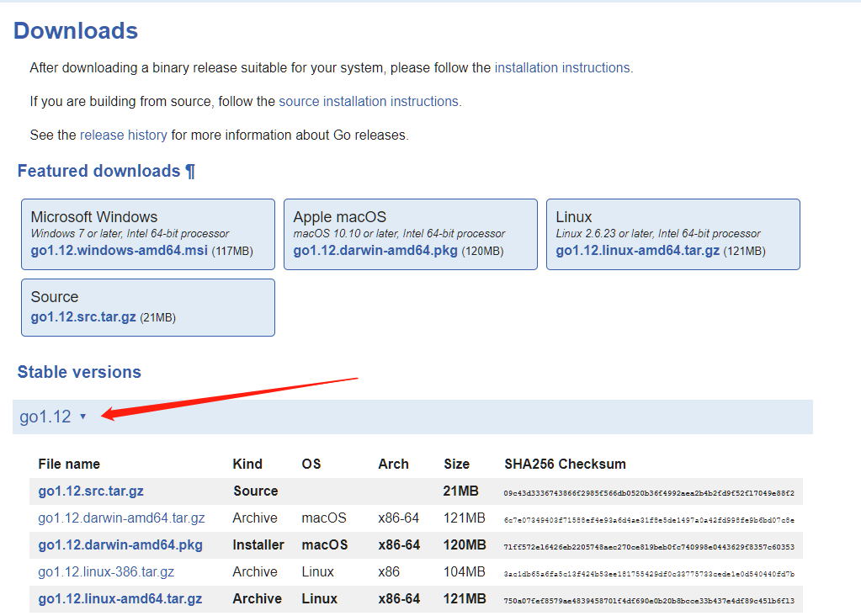The image size is (861, 616).
Task: Click the go1.12 version heading text
Action: pos(45,417)
